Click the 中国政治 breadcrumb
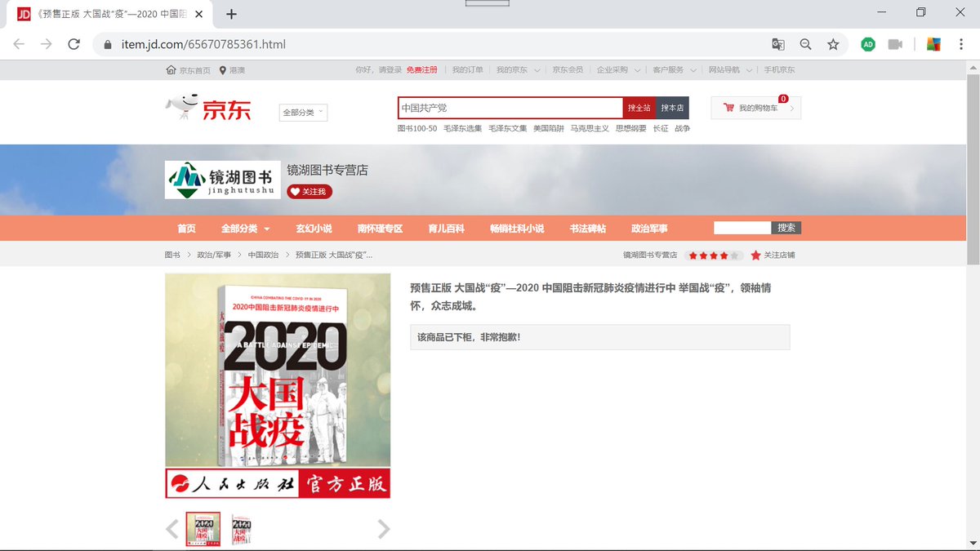 coord(264,256)
